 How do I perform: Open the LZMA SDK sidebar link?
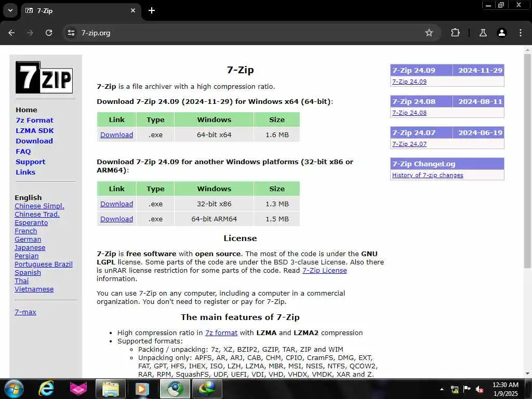coord(35,130)
